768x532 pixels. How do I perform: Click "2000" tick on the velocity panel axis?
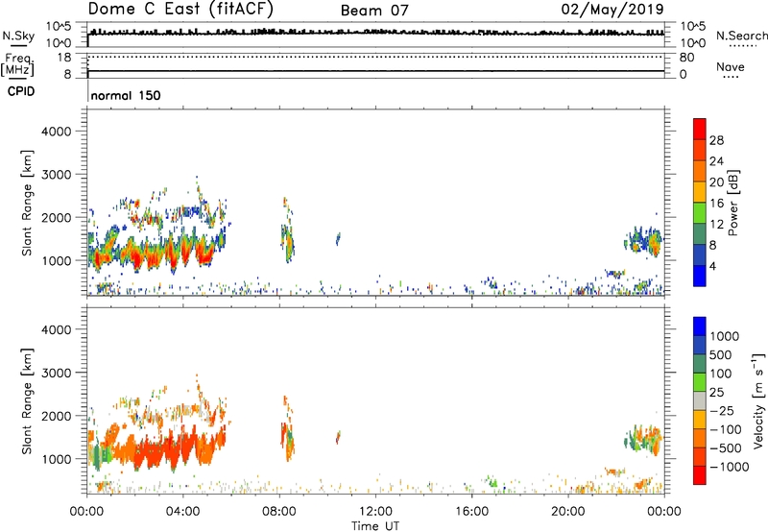[x=57, y=416]
